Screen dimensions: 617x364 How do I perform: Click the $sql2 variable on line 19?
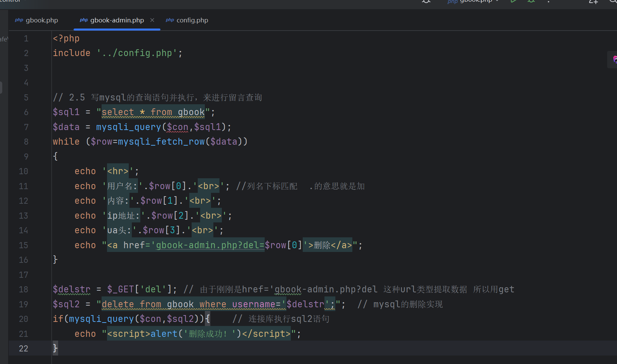[66, 304]
